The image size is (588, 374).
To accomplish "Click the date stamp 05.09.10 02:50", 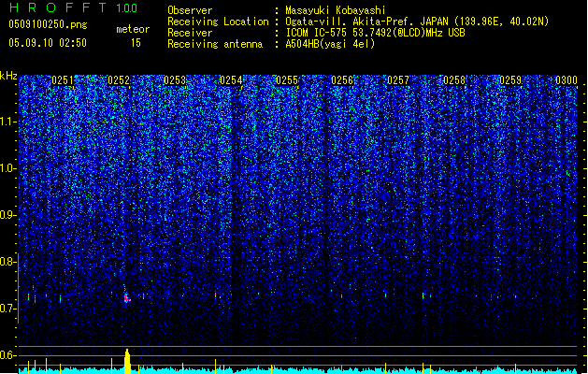I will click(48, 42).
